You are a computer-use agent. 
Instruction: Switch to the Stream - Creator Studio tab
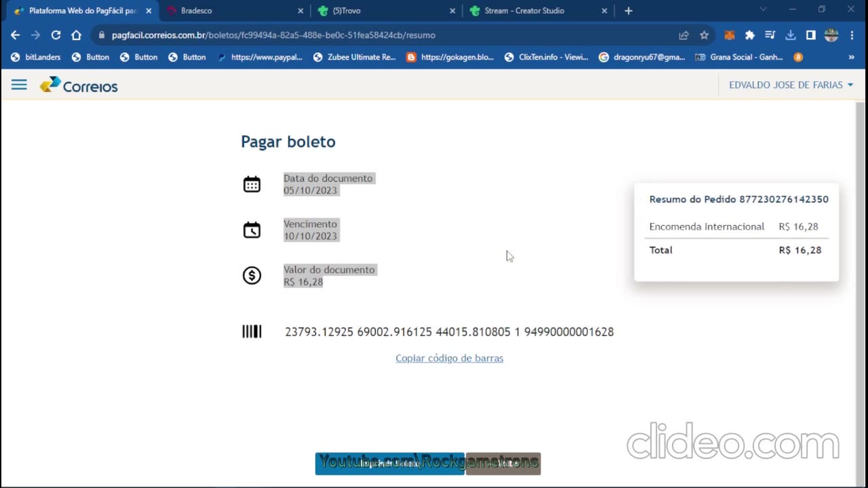(539, 11)
